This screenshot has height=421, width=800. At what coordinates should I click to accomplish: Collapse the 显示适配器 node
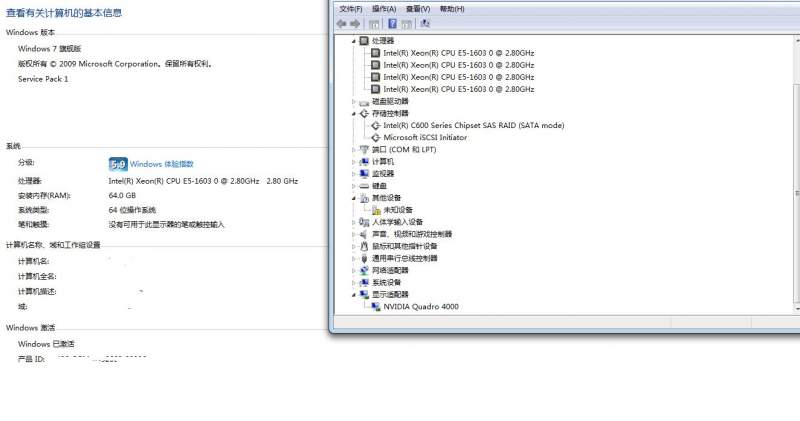point(354,294)
